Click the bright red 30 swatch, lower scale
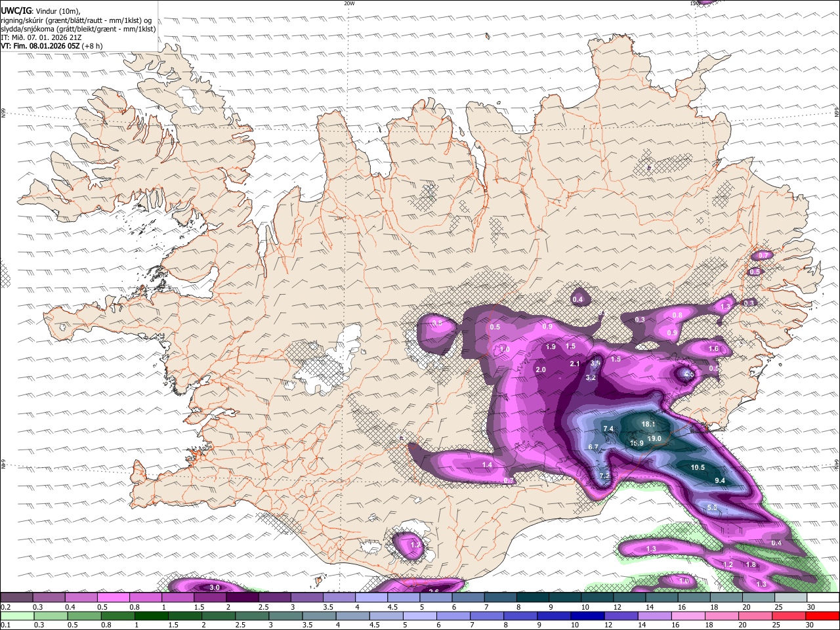840x630 pixels. coord(822,616)
